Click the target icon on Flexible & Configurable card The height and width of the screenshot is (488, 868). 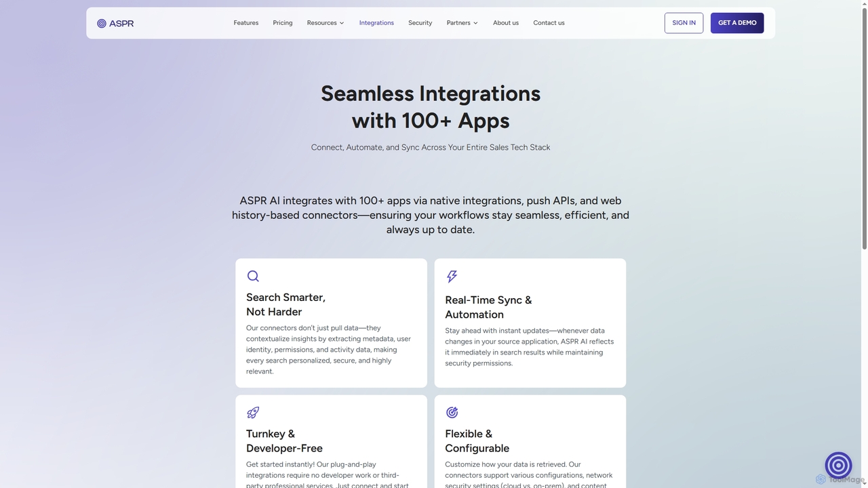coord(452,412)
